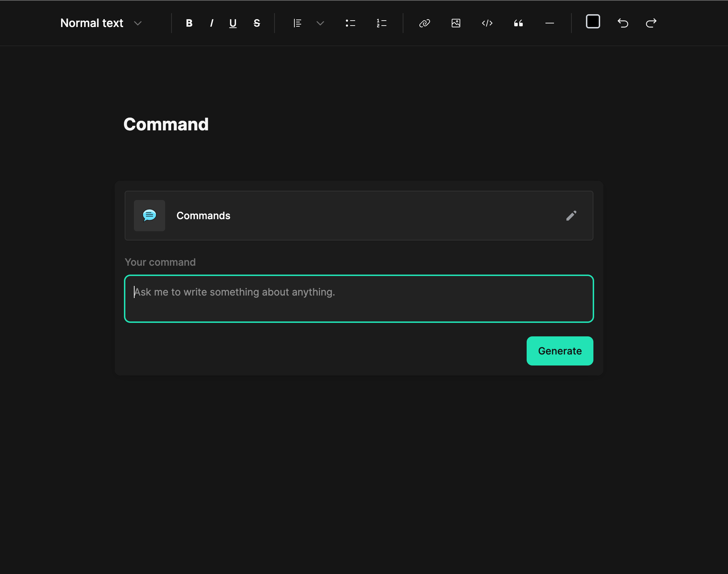
Task: Toggle strikethrough formatting
Action: pyautogui.click(x=257, y=23)
